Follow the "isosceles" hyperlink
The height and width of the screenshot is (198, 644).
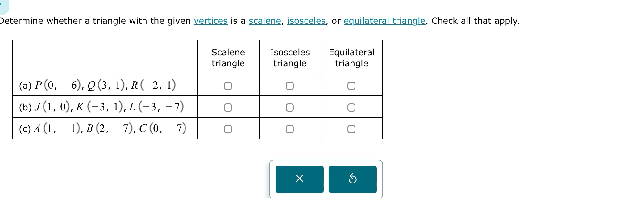(306, 21)
